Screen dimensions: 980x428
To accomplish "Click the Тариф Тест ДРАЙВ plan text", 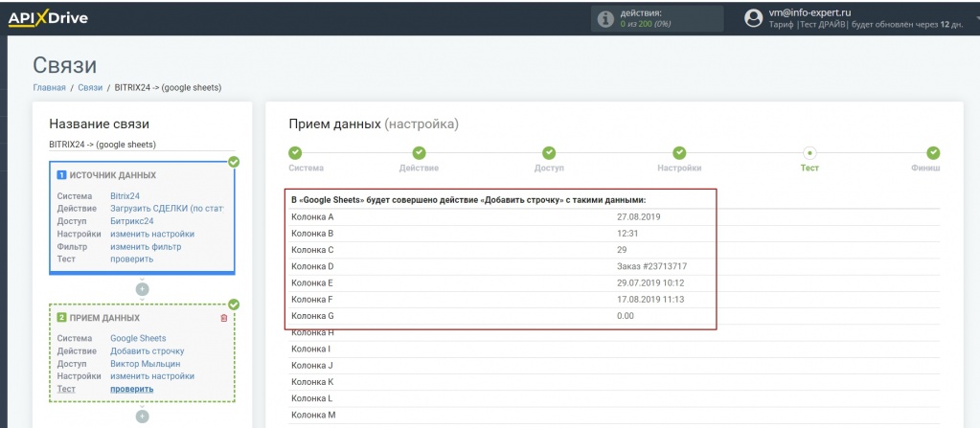I will pyautogui.click(x=866, y=24).
